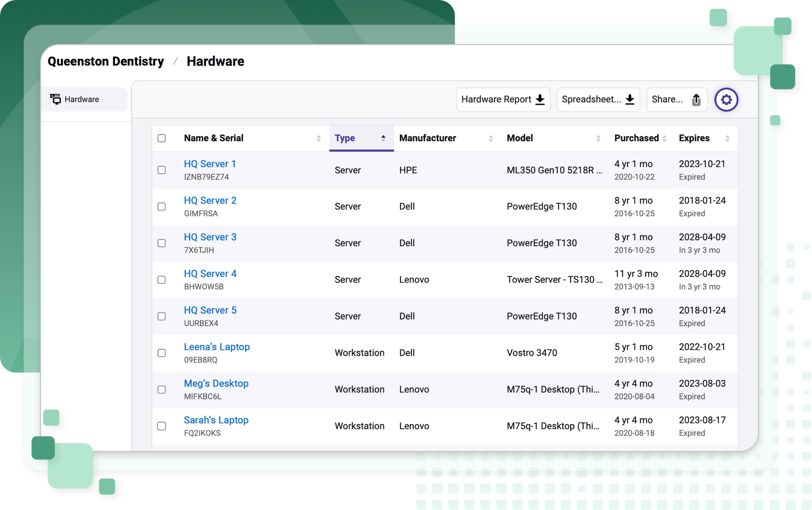Screen dimensions: 812x510
Task: Toggle the select-all header checkbox
Action: tap(162, 138)
